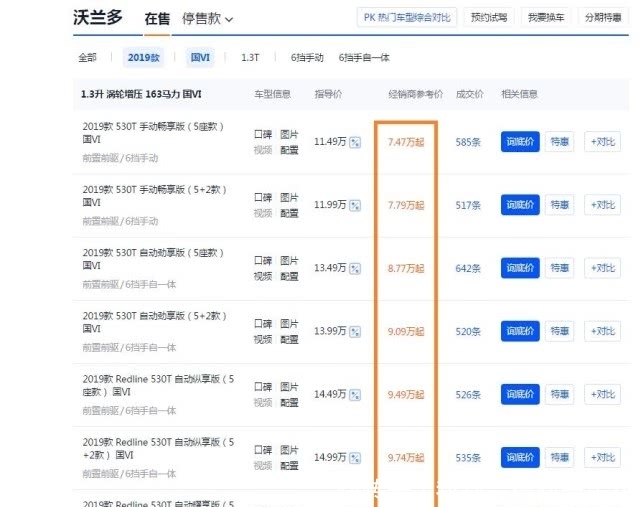Open loan calculator icon beside 11.49万
Screen dimensions: 641x507
tap(355, 142)
